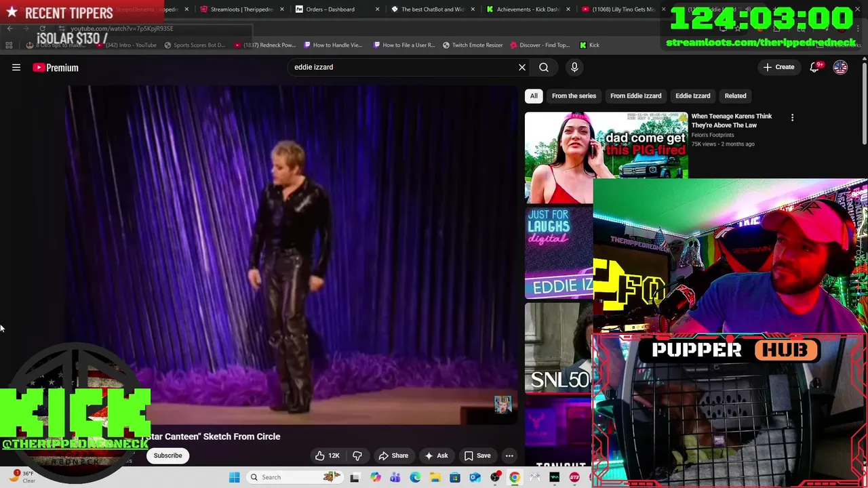The width and height of the screenshot is (868, 488).
Task: Open Microsoft Store from the taskbar
Action: [x=455, y=477]
